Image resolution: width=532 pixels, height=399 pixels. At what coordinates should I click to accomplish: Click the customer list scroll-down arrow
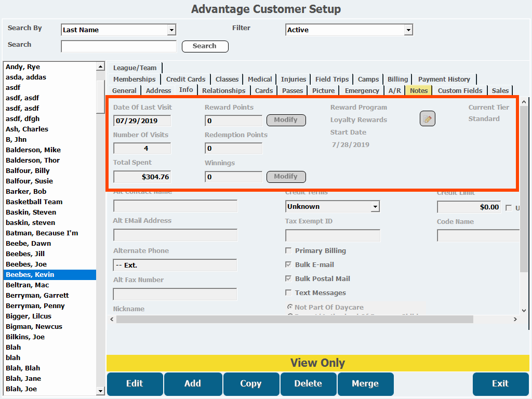[x=100, y=390]
